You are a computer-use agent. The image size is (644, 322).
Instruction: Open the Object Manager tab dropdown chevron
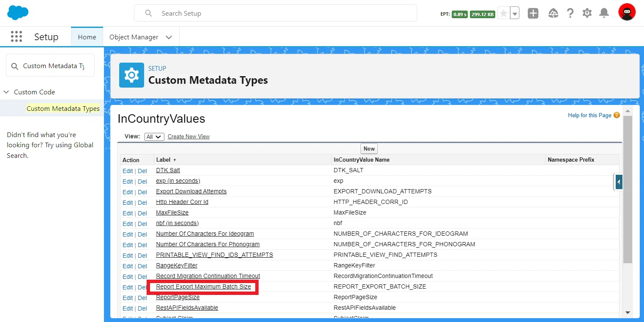click(169, 37)
